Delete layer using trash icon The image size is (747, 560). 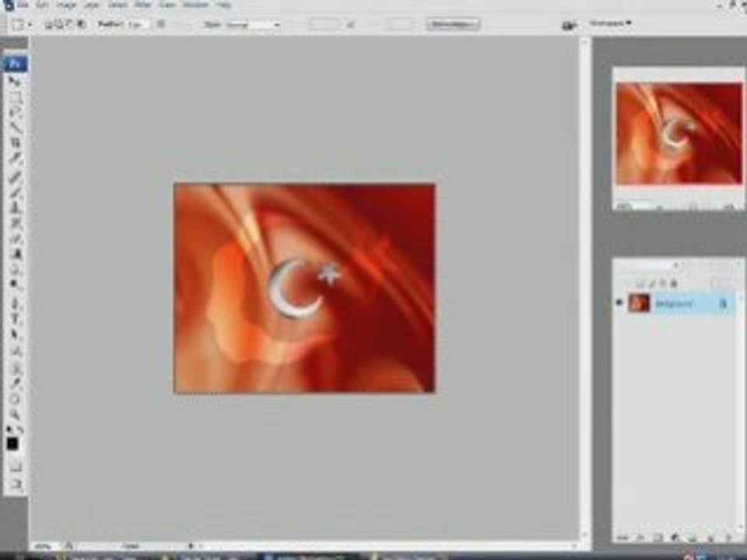pos(728,537)
